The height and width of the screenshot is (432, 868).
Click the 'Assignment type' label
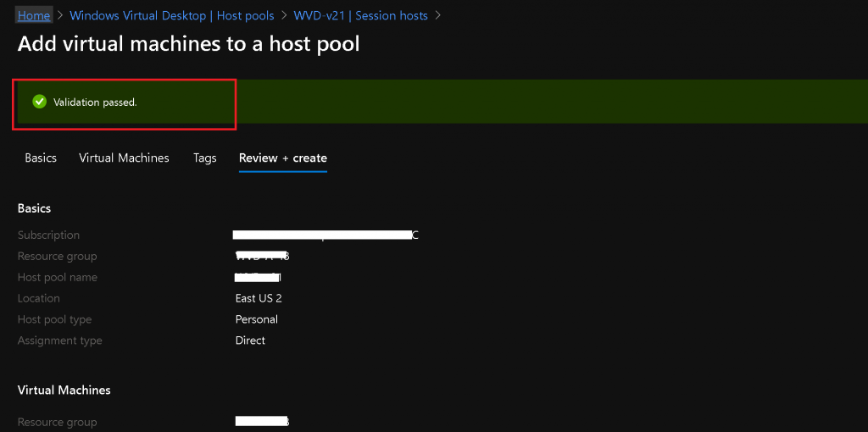(60, 341)
